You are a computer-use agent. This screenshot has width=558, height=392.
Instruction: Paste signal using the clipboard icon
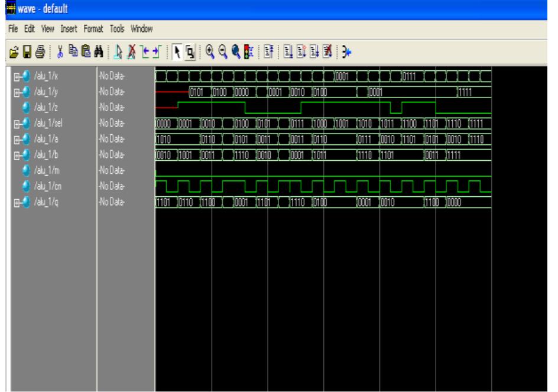[x=86, y=51]
